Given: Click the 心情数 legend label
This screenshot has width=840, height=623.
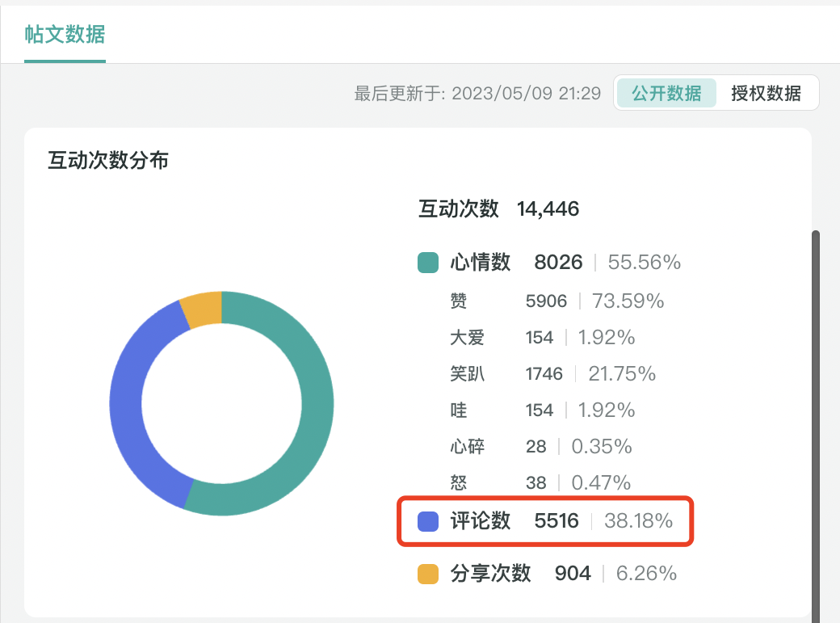Looking at the screenshot, I should point(481,263).
